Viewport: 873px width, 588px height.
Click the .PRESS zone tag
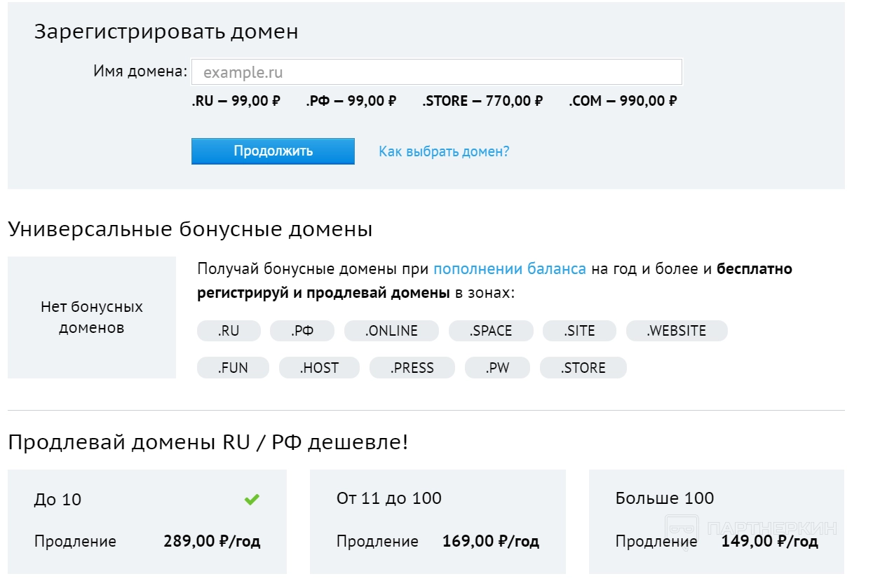pyautogui.click(x=412, y=368)
